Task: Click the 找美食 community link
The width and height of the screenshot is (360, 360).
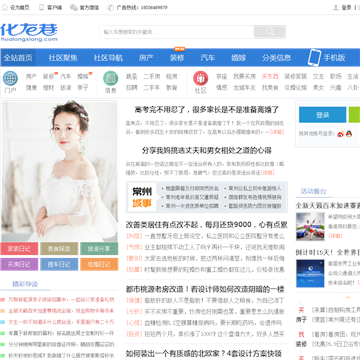Action: point(270,88)
